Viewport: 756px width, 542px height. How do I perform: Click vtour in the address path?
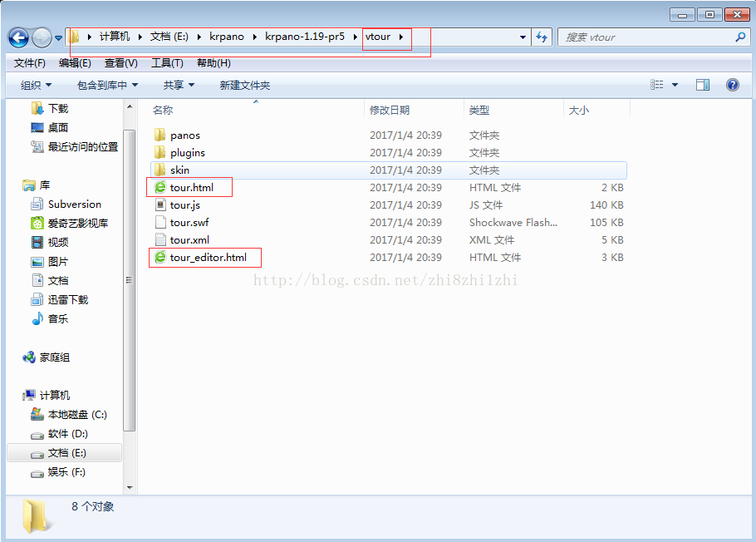378,37
